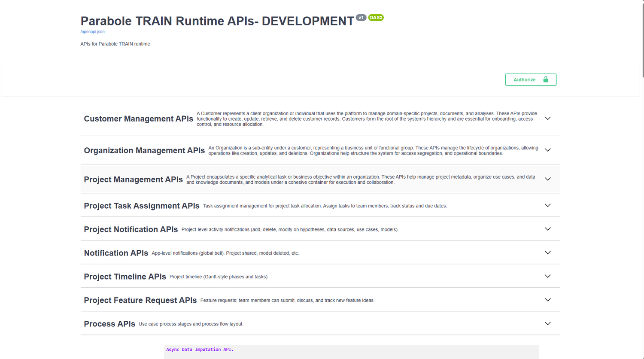Image resolution: width=644 pixels, height=359 pixels.
Task: Open the Project Timeline APIs heading
Action: [125, 277]
